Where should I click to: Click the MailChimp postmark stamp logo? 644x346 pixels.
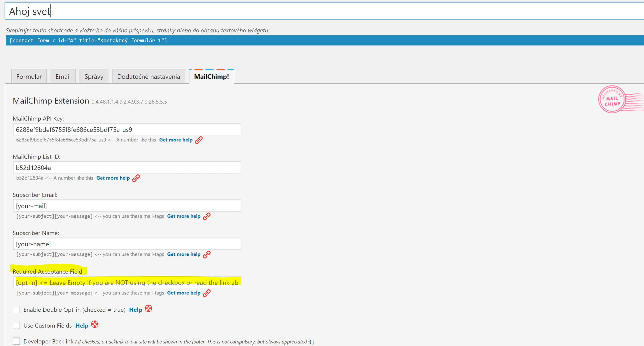(613, 99)
